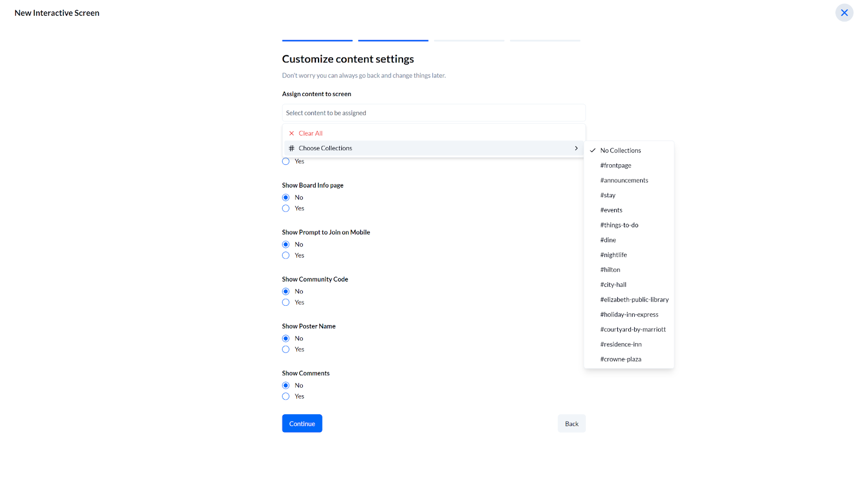The height and width of the screenshot is (488, 868).
Task: Jump to the first progress step bar
Action: [x=317, y=41]
